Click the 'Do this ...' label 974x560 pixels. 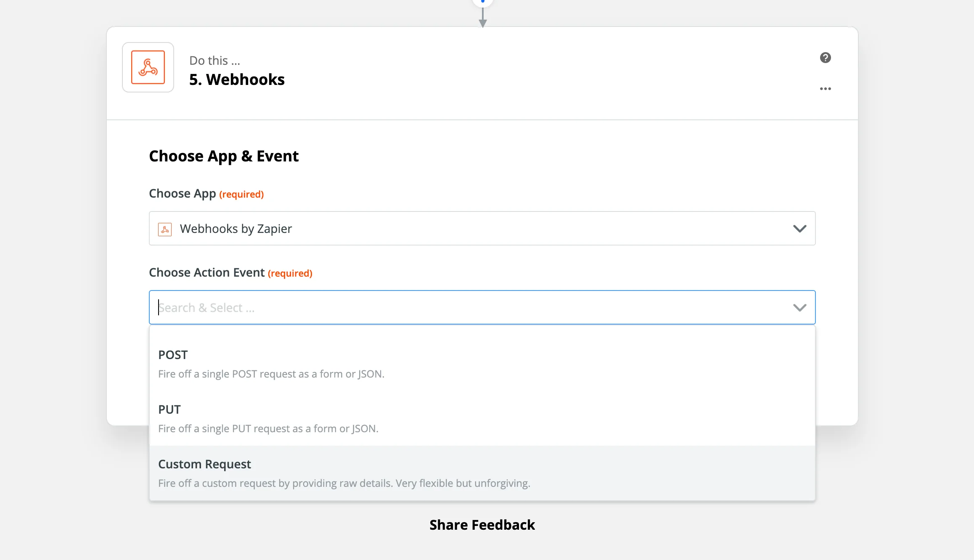[x=214, y=61]
